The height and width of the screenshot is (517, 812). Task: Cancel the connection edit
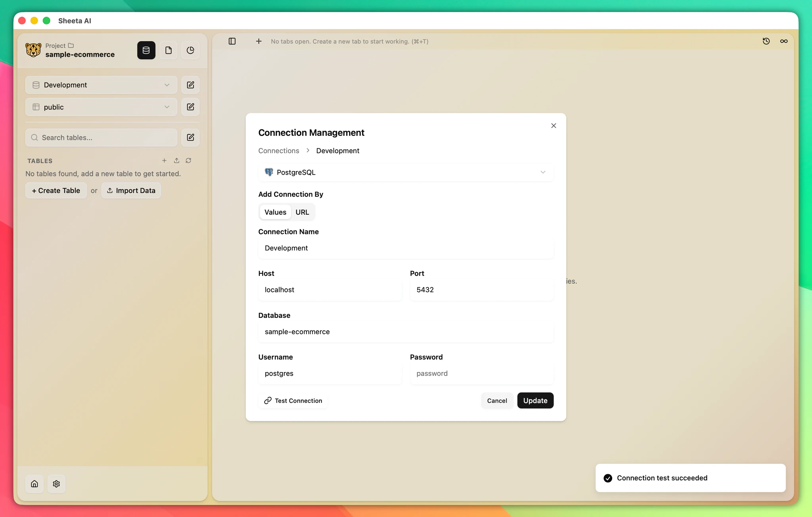click(x=497, y=401)
